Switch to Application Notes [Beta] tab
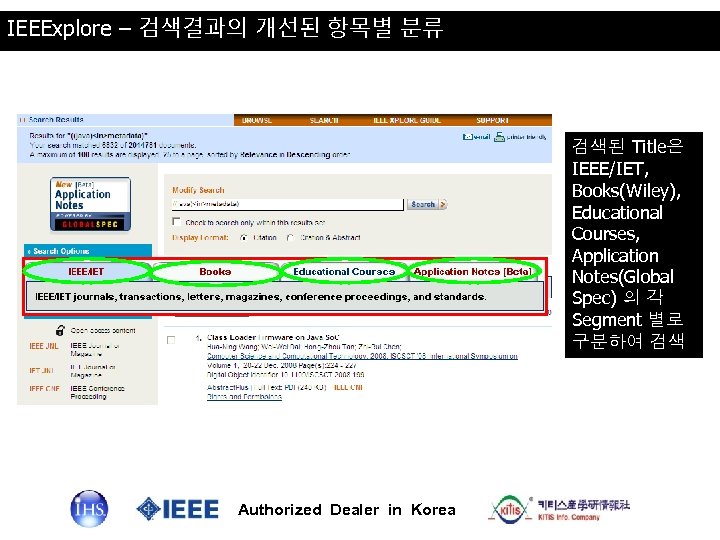Viewport: 720px width, 540px height. point(473,272)
